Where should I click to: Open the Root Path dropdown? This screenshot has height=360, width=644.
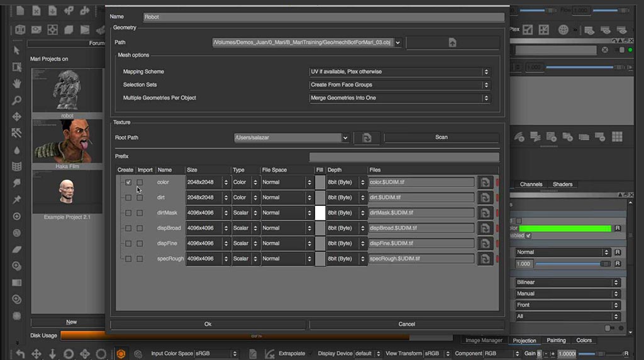point(345,138)
